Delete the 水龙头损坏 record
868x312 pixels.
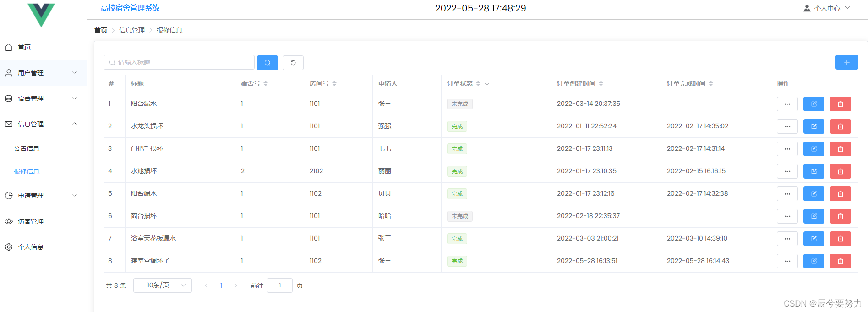[841, 126]
